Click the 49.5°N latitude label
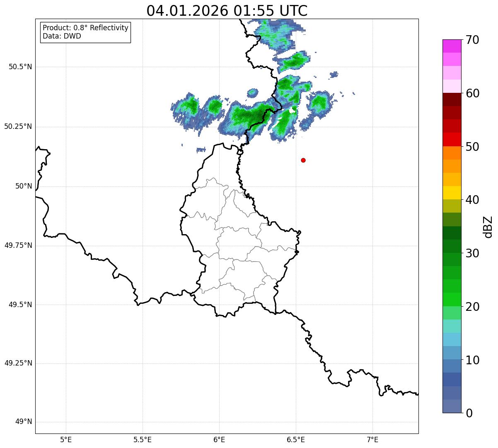Screen dimensions: 498x448 (20, 305)
